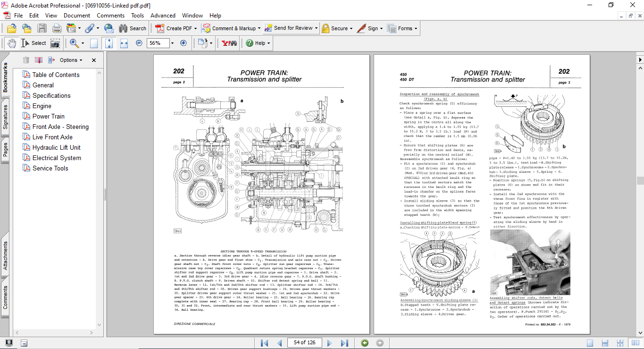Click the Yahoo search toolbar icon
This screenshot has height=349, width=644.
(x=229, y=43)
